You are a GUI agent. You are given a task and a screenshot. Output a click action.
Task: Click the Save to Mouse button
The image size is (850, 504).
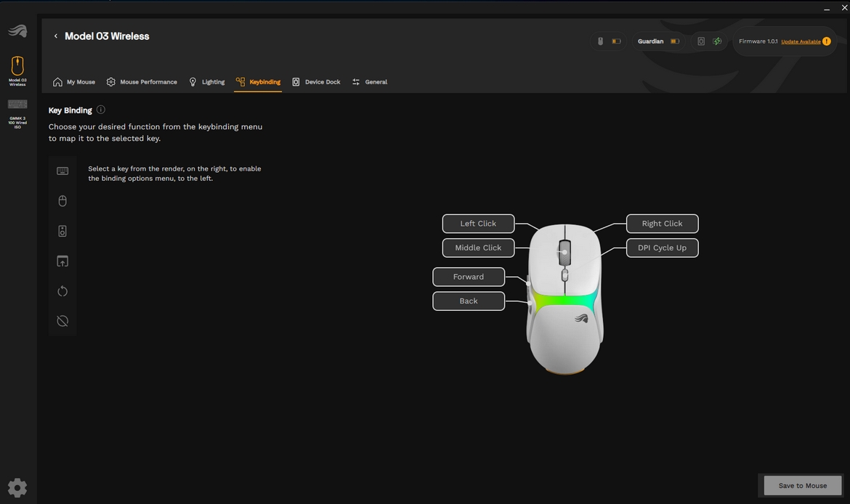click(x=802, y=486)
